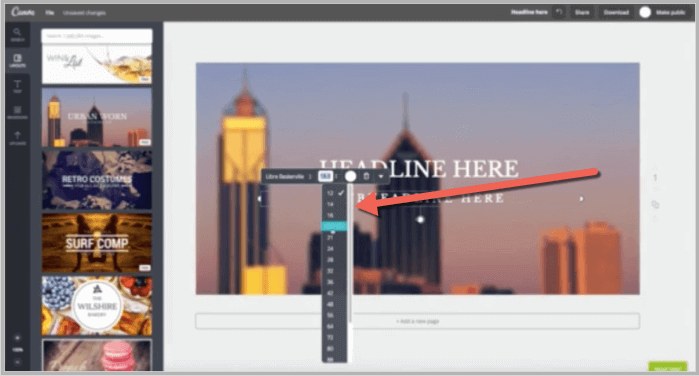Click the zoom in plus button

17,338
